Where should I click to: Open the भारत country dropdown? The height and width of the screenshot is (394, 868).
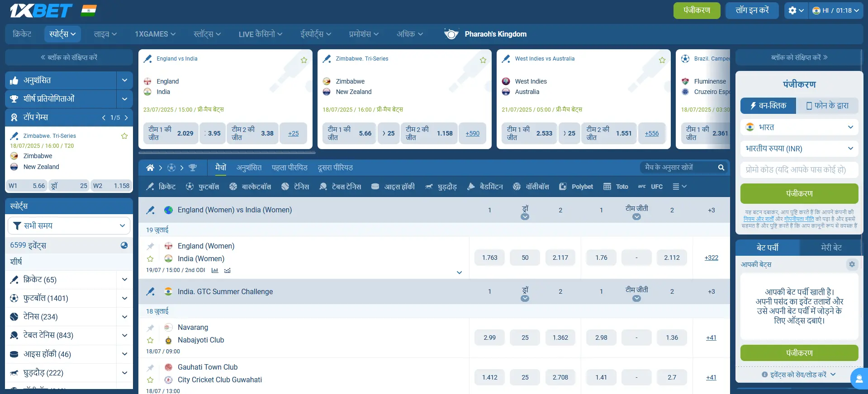click(x=799, y=127)
